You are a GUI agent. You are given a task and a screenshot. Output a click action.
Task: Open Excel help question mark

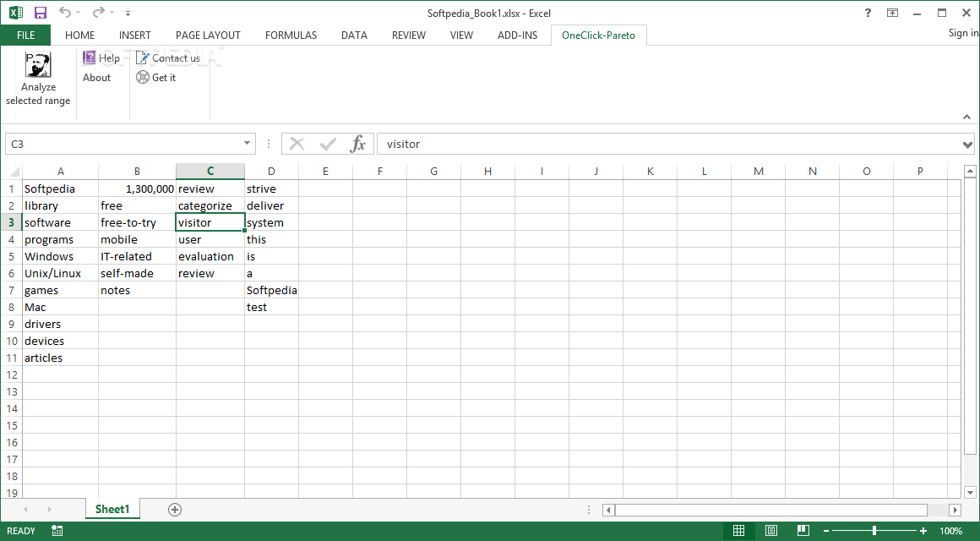[x=868, y=13]
